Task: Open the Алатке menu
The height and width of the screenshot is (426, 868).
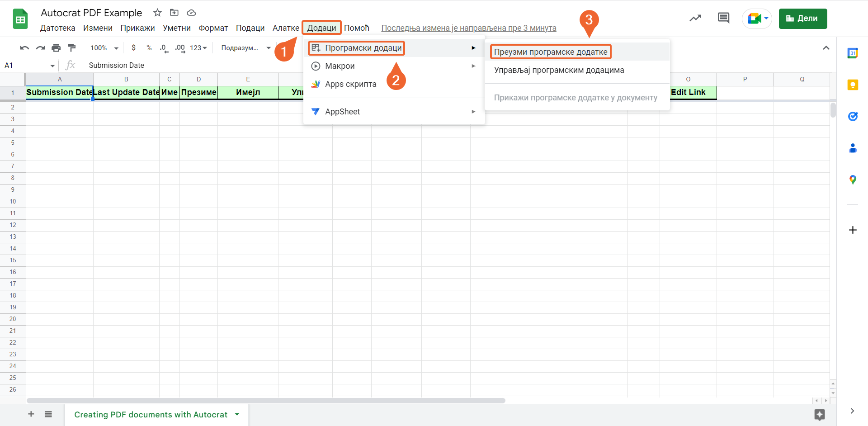Action: (286, 28)
